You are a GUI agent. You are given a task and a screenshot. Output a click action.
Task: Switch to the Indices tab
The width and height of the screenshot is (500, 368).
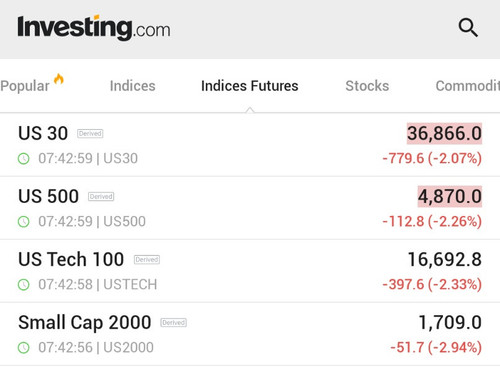[133, 86]
